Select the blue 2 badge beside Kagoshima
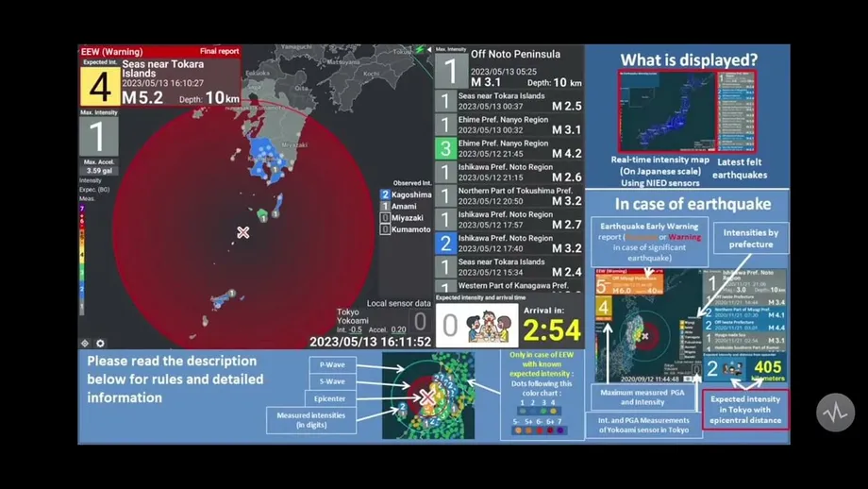Screen dimensions: 868x489 385,194
